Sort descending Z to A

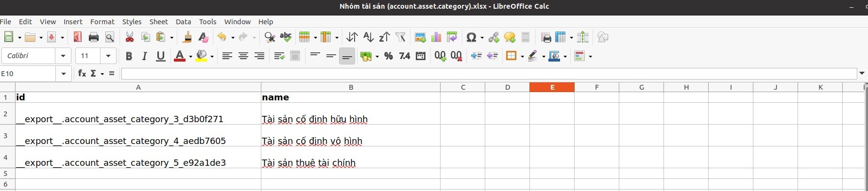(384, 37)
